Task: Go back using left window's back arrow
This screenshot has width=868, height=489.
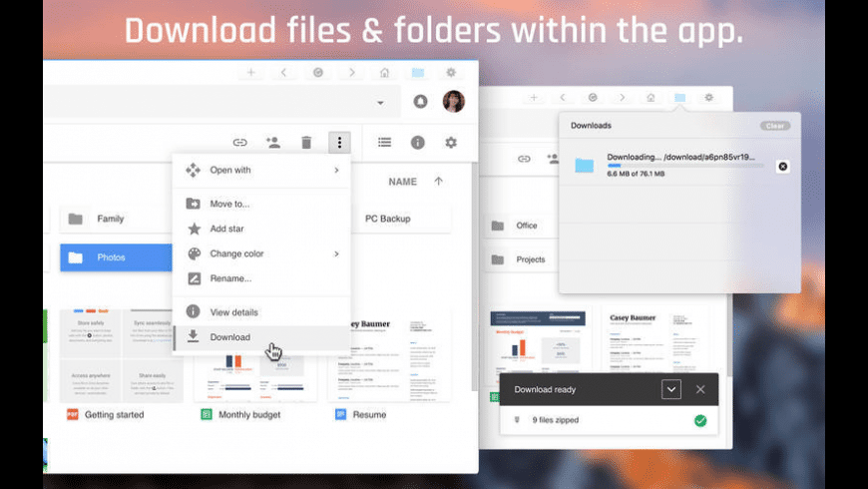Action: pyautogui.click(x=284, y=73)
